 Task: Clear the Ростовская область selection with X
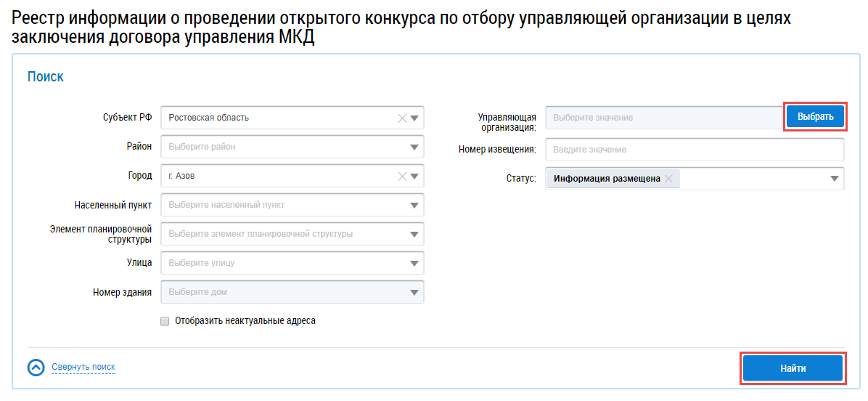click(x=401, y=118)
